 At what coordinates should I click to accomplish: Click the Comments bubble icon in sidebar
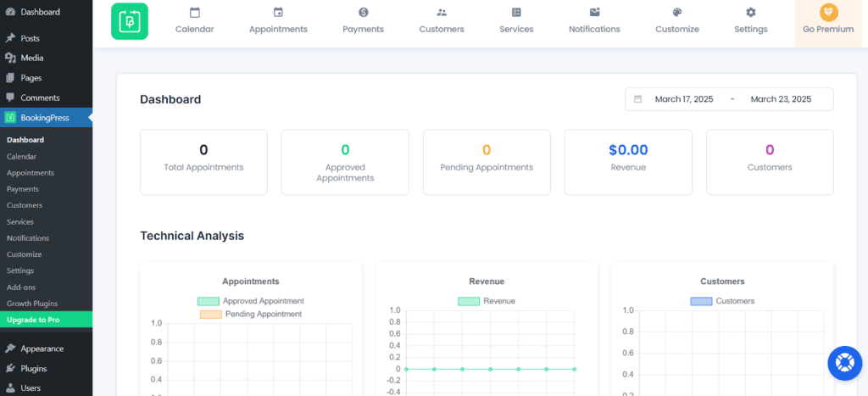[10, 98]
